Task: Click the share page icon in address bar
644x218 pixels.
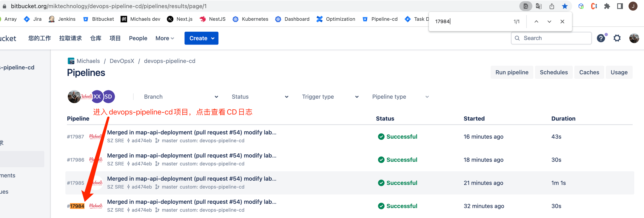Action: coord(552,6)
